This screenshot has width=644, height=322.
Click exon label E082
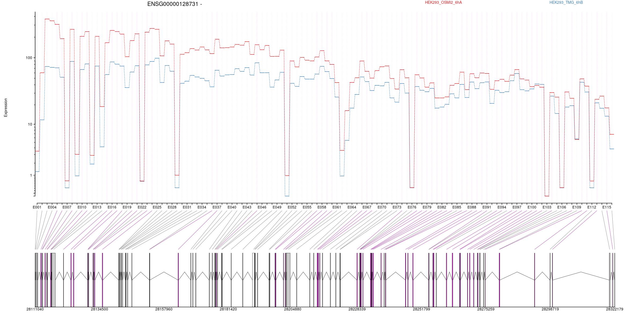tap(442, 207)
